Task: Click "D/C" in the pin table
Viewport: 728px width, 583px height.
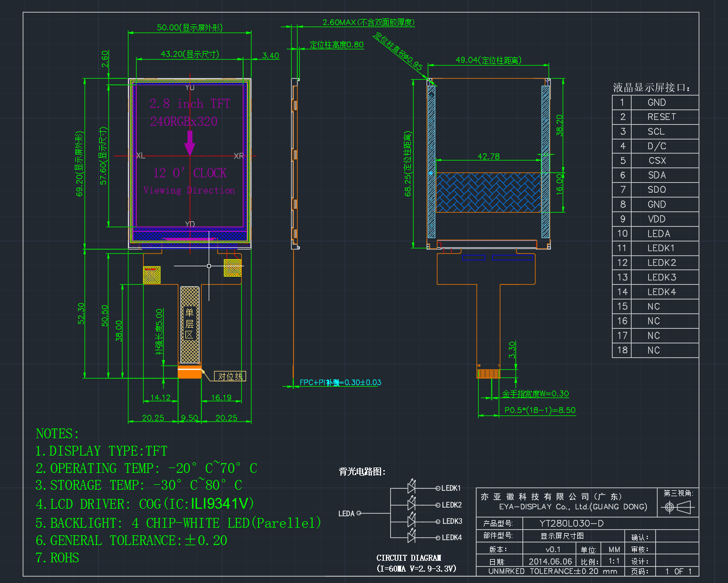Action: point(657,146)
